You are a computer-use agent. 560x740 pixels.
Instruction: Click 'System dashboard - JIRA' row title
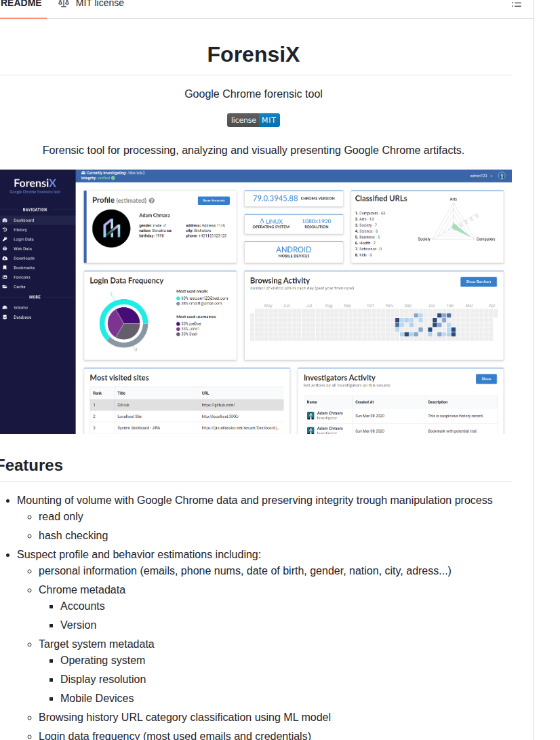pyautogui.click(x=139, y=428)
